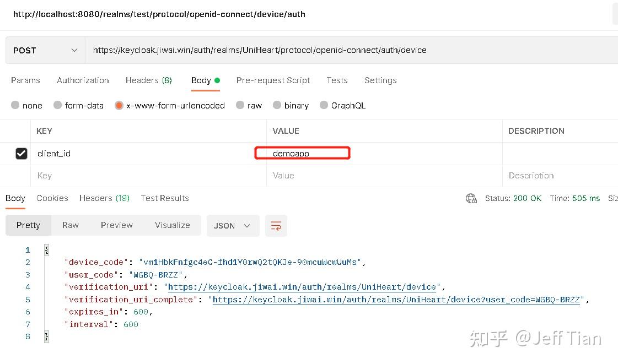The image size is (618, 364).
Task: Open the Preview response view
Action: (116, 225)
